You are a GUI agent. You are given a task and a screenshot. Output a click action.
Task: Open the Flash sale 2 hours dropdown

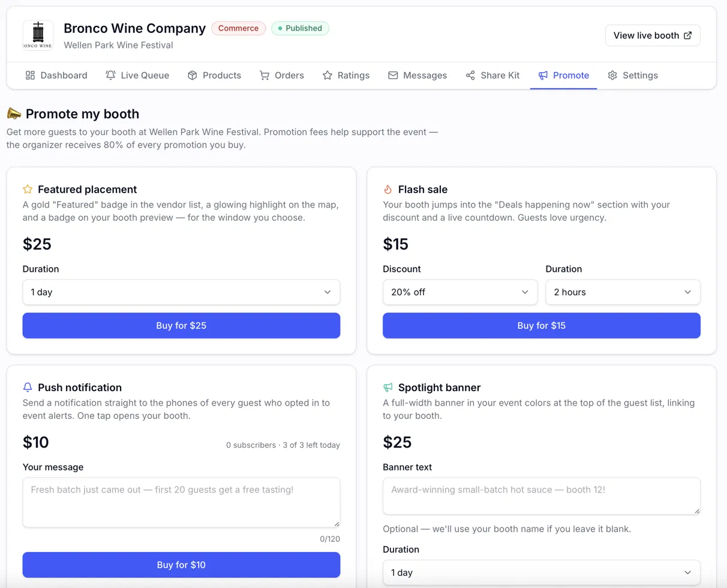[623, 292]
